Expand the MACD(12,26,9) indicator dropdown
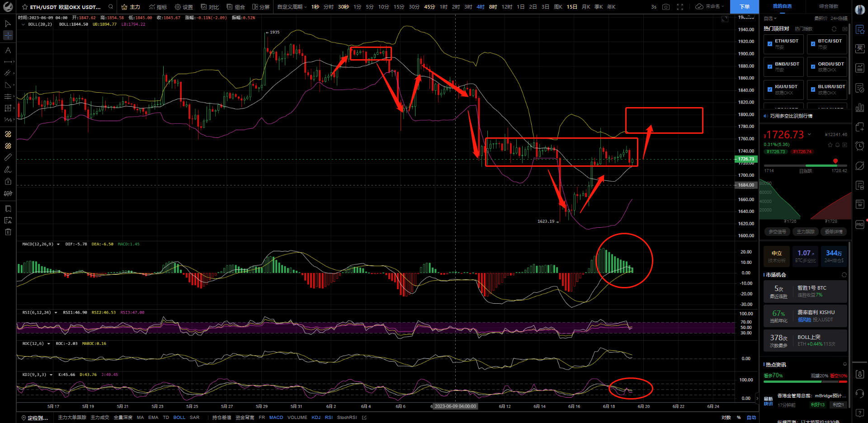This screenshot has height=423, width=868. pos(58,244)
